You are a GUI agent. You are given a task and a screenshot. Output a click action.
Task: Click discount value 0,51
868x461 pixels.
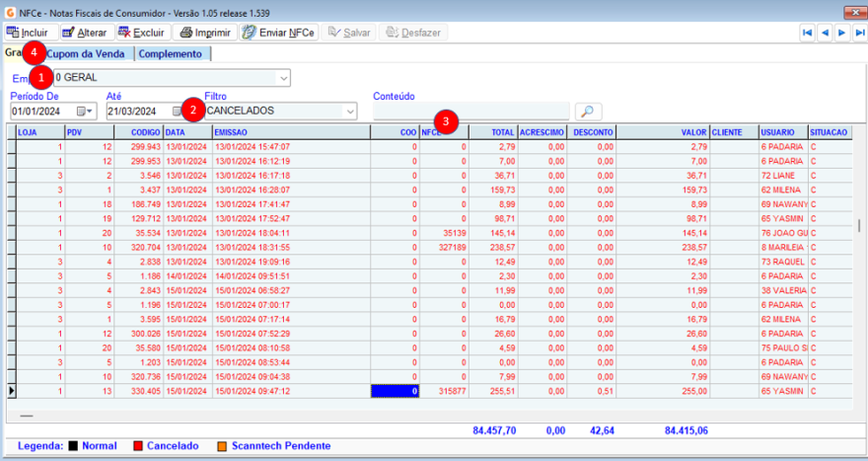(591, 391)
